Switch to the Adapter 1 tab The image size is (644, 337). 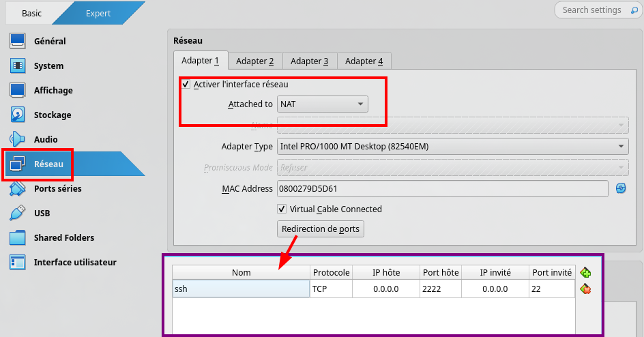[x=201, y=61]
